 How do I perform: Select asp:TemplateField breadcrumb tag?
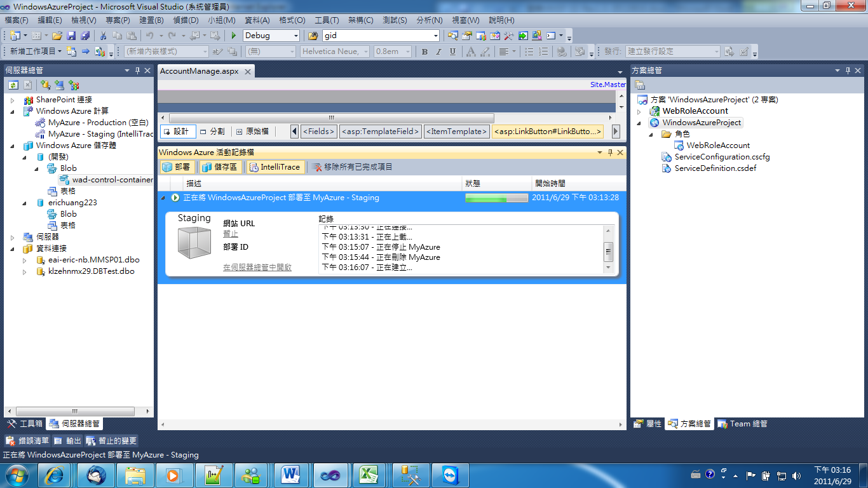(x=381, y=132)
